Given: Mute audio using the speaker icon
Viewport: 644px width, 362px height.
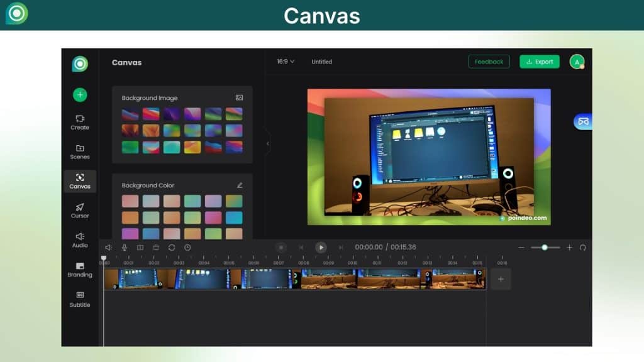Looking at the screenshot, I should click(109, 247).
